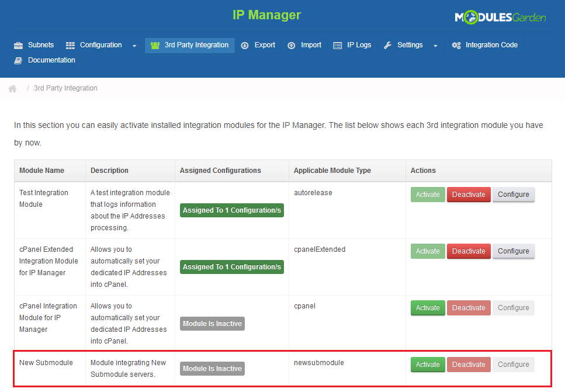Image resolution: width=565 pixels, height=392 pixels.
Task: Click the Integration Code gears icon
Action: (x=456, y=46)
